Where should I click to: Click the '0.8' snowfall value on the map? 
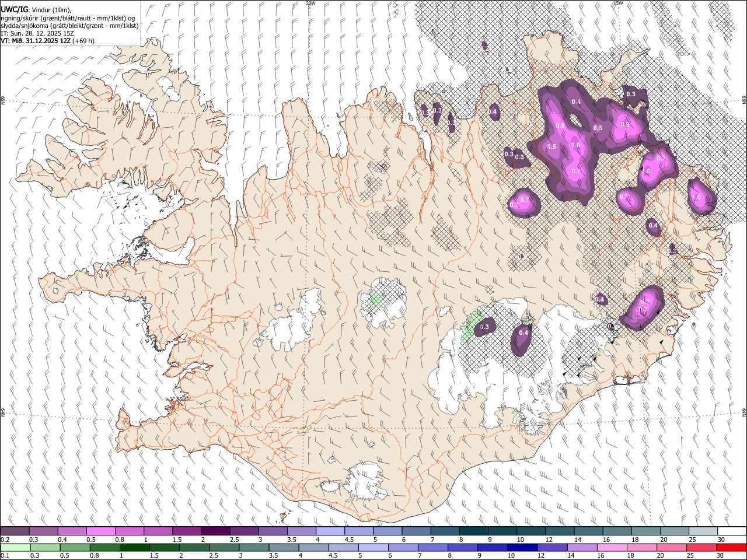(560, 126)
